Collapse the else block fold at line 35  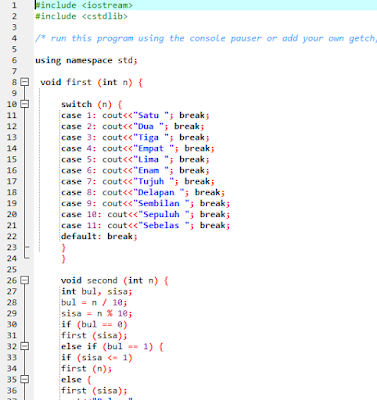point(25,379)
